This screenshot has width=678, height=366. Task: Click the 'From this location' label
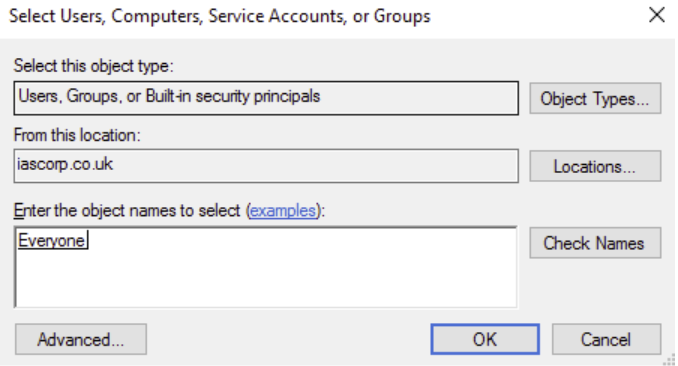coord(77,135)
